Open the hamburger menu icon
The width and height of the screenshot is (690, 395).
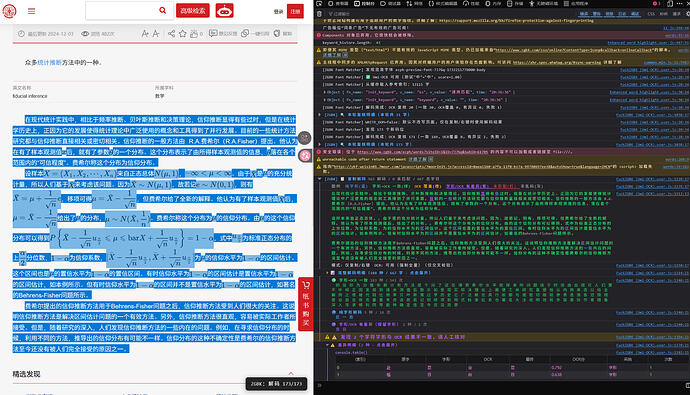pyautogui.click(x=31, y=11)
